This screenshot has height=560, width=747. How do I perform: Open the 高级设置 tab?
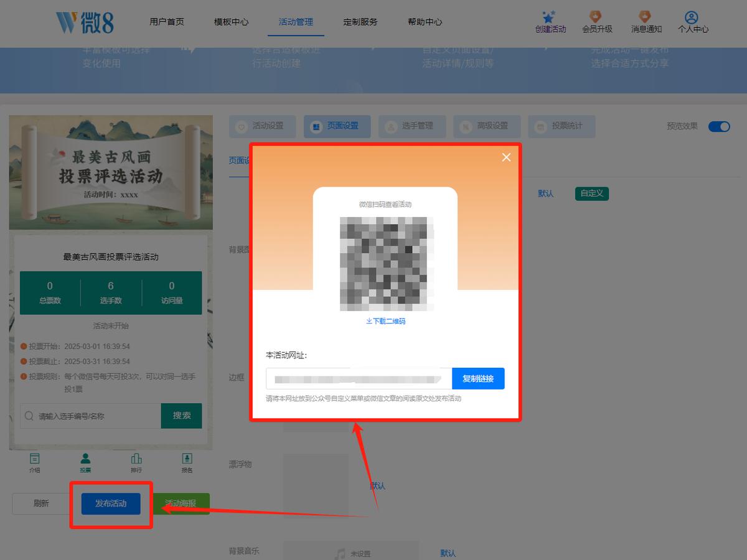point(486,126)
